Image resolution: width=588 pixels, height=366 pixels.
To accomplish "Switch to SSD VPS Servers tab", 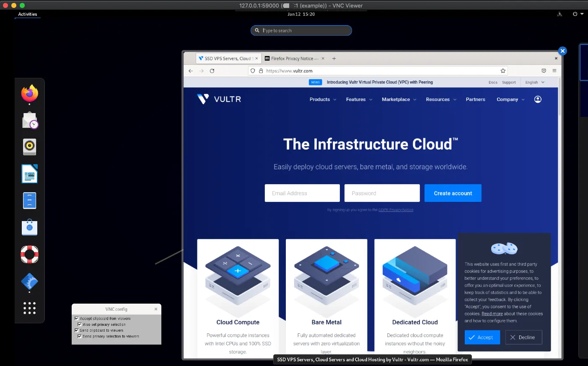I will point(228,59).
